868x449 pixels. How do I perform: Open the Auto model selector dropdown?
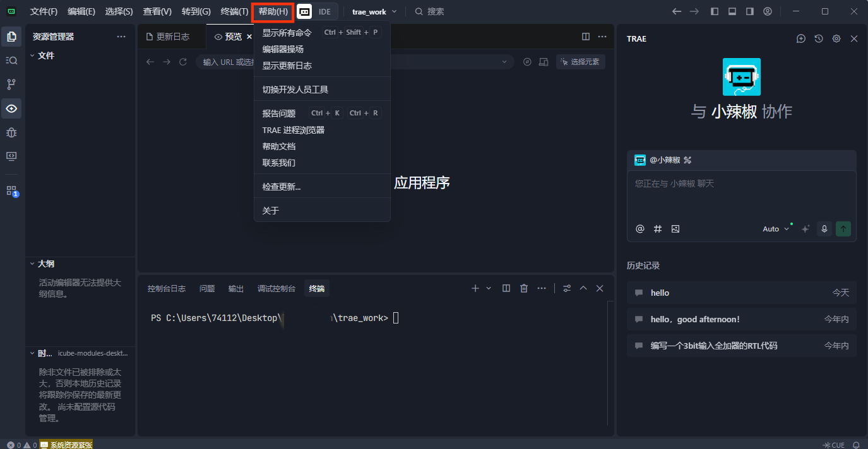click(776, 229)
